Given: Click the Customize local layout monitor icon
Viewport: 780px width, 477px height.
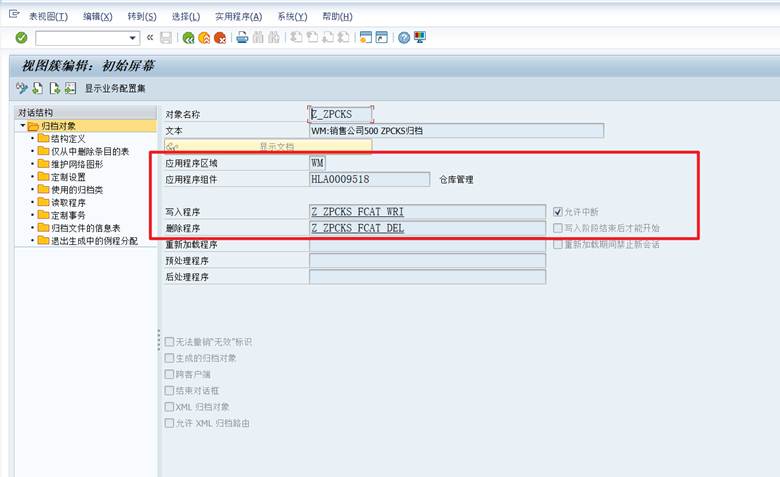Looking at the screenshot, I should (x=420, y=37).
